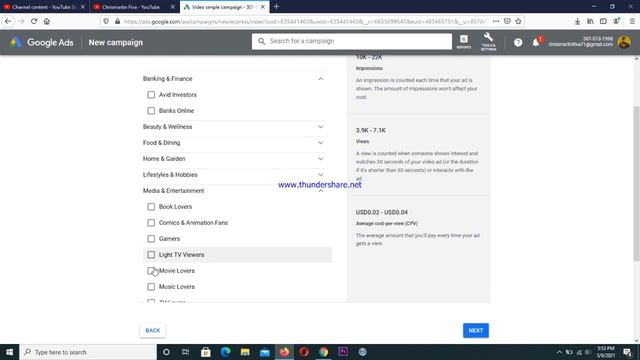The height and width of the screenshot is (360, 640).
Task: Launch Microsoft Edge from taskbar
Action: [225, 352]
